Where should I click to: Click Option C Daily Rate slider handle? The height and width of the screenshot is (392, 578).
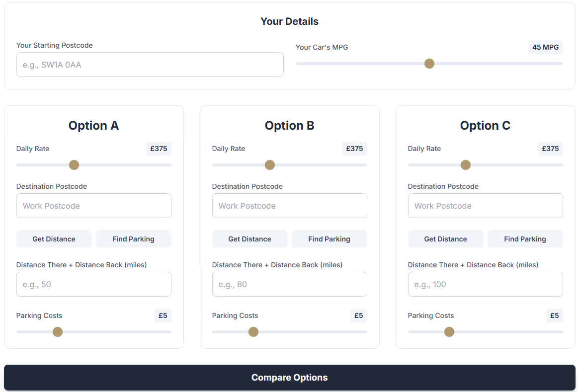click(466, 165)
